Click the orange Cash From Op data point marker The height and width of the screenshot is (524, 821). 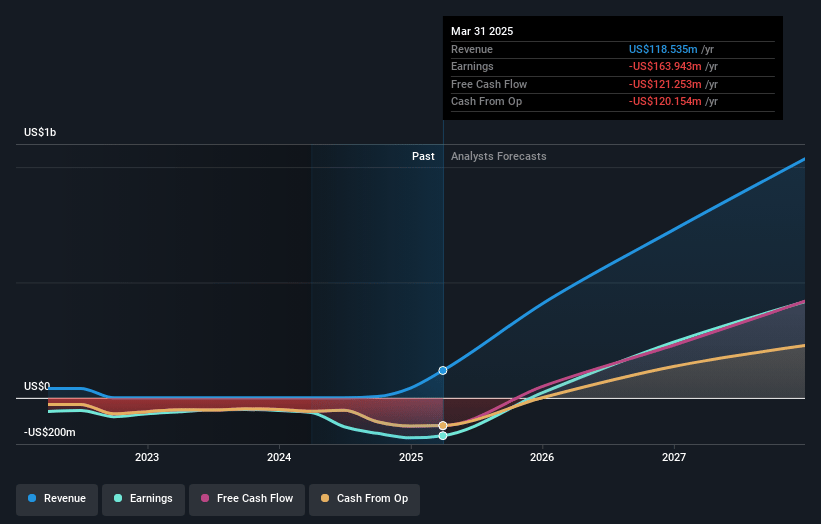443,426
